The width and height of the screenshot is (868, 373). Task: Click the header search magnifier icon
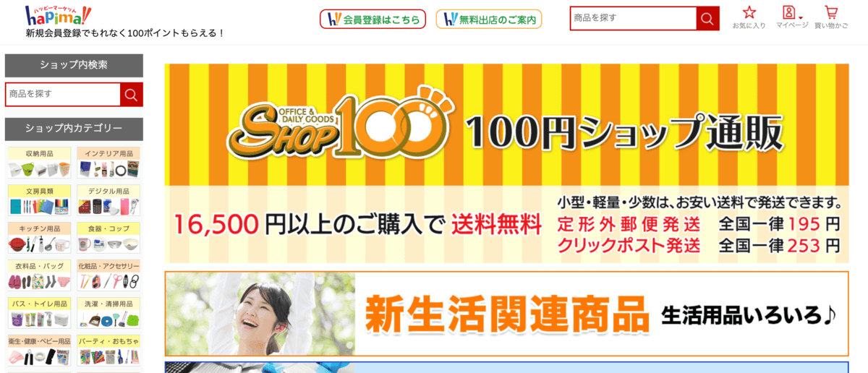point(708,18)
